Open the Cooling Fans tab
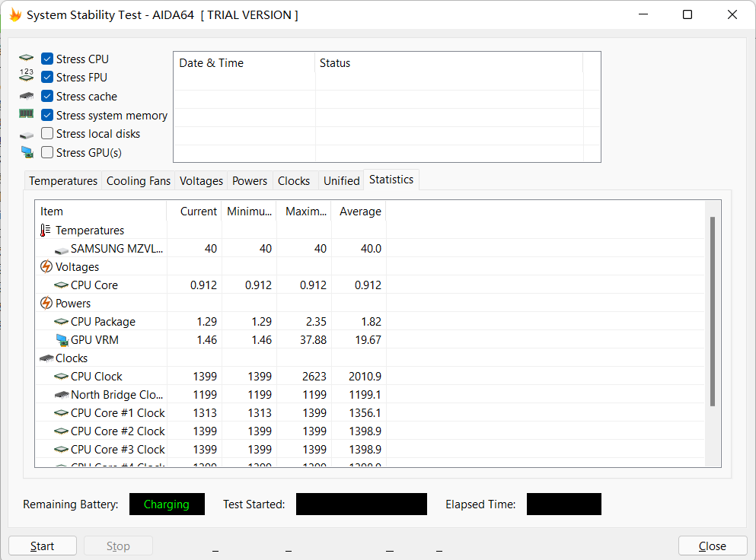This screenshot has height=560, width=756. click(x=138, y=181)
